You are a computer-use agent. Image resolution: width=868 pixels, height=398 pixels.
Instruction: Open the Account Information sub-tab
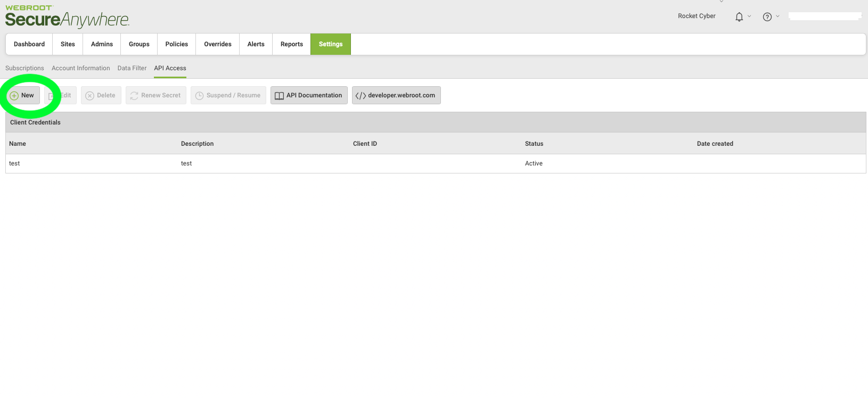click(x=81, y=68)
